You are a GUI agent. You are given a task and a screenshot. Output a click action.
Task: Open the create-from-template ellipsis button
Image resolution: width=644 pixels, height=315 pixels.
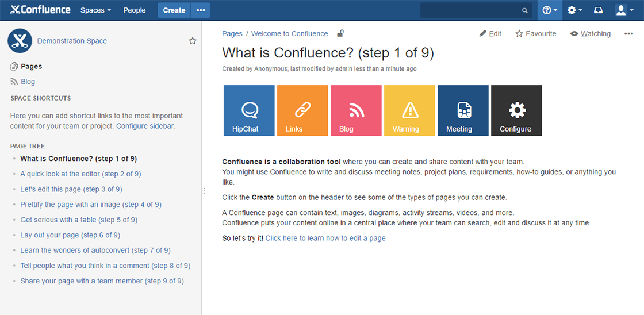201,10
